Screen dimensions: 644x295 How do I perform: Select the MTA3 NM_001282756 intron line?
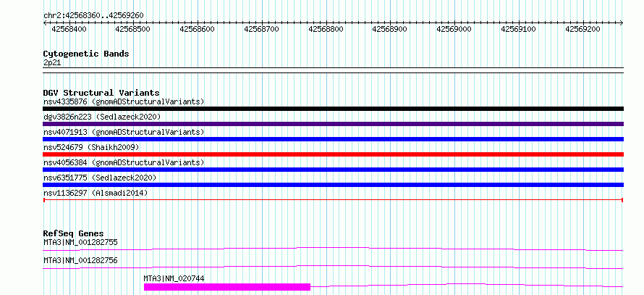[x=333, y=267]
